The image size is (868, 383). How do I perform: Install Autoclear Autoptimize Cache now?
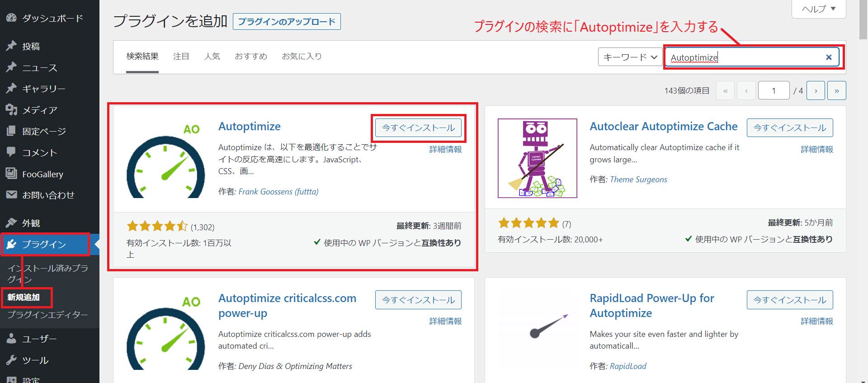[790, 128]
